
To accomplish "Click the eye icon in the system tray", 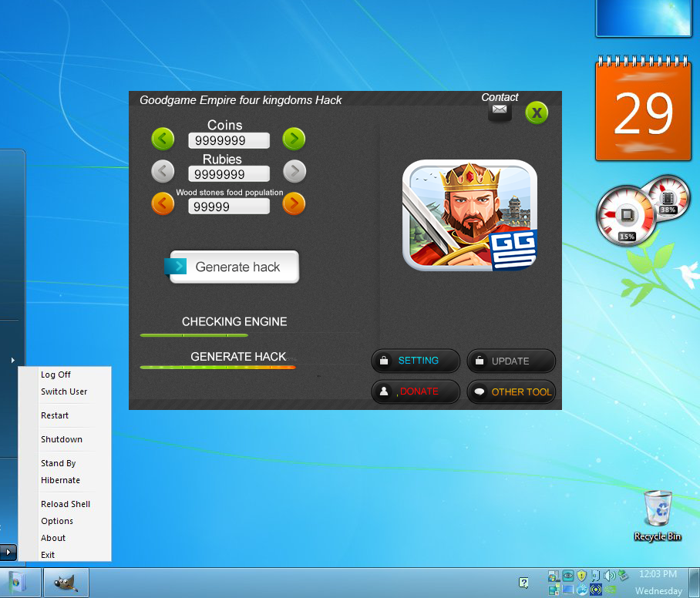I will click(x=568, y=576).
